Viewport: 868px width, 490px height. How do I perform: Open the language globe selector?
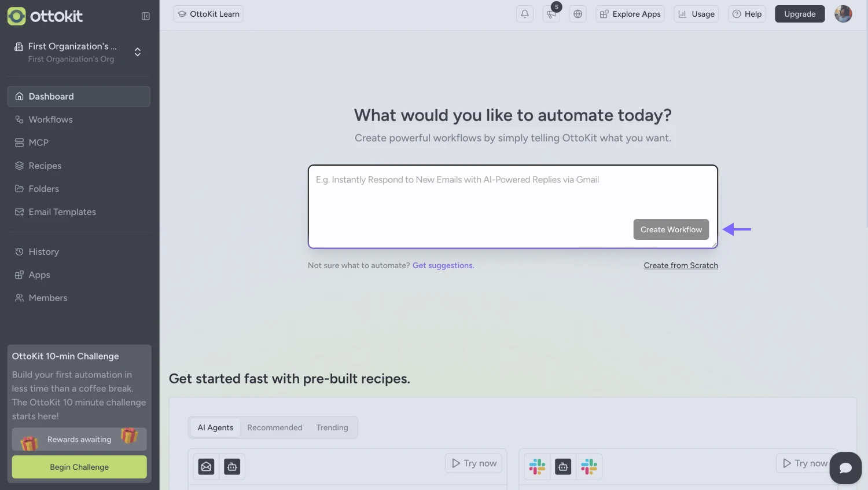click(578, 13)
